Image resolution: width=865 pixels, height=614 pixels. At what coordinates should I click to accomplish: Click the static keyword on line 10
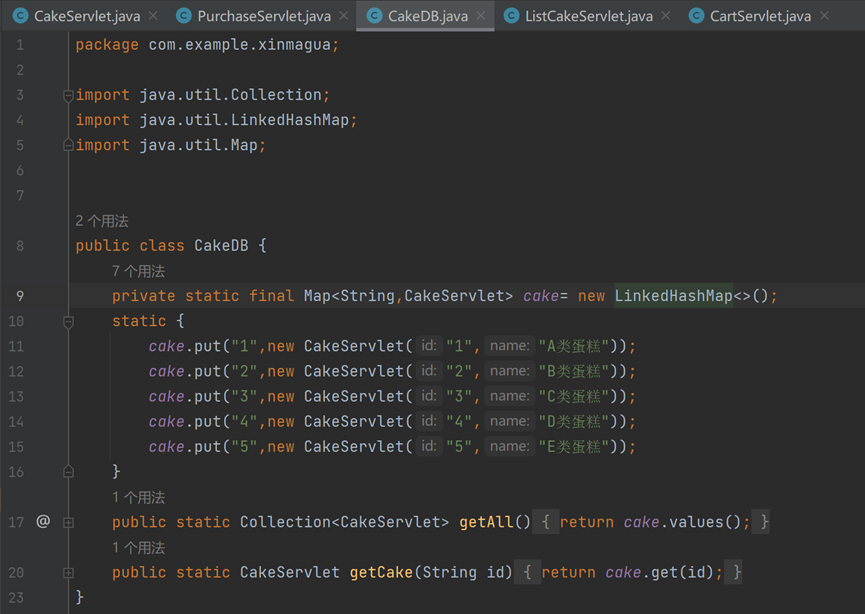(x=139, y=321)
